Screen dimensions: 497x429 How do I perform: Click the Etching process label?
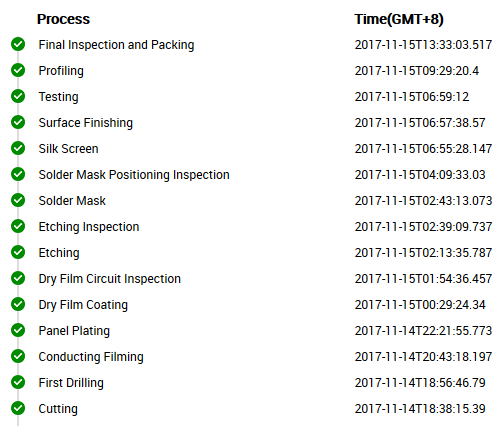click(59, 253)
